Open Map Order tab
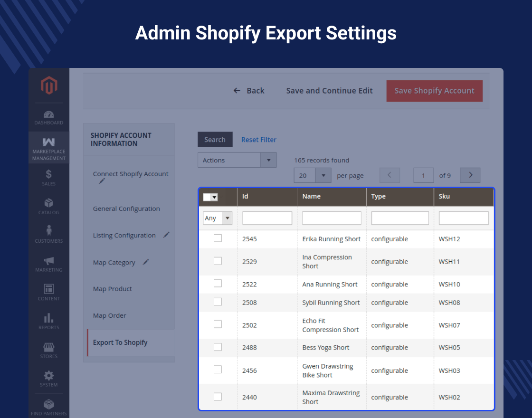Image resolution: width=532 pixels, height=418 pixels. click(109, 315)
